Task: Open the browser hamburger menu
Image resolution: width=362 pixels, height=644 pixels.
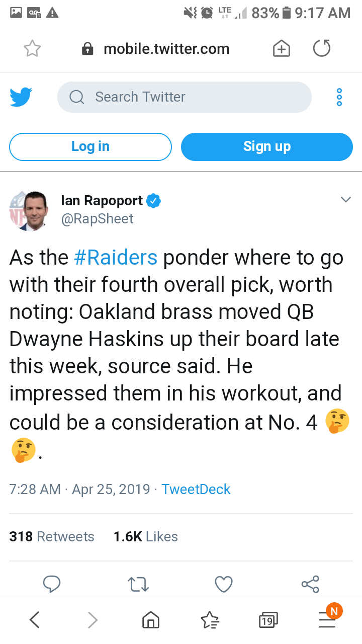Action: (x=327, y=620)
